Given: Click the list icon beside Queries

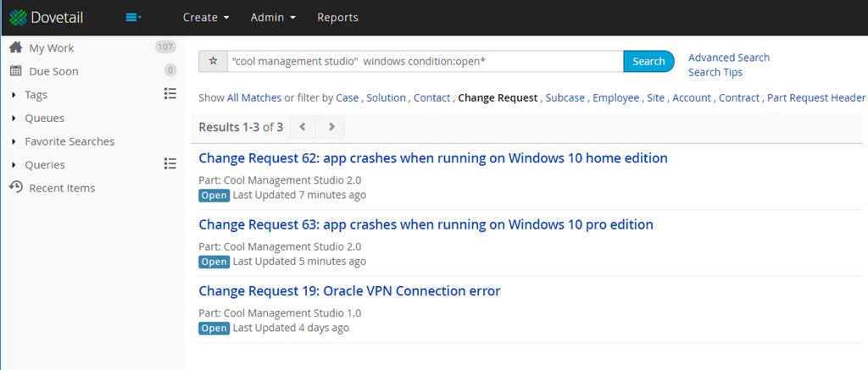Looking at the screenshot, I should tap(170, 164).
